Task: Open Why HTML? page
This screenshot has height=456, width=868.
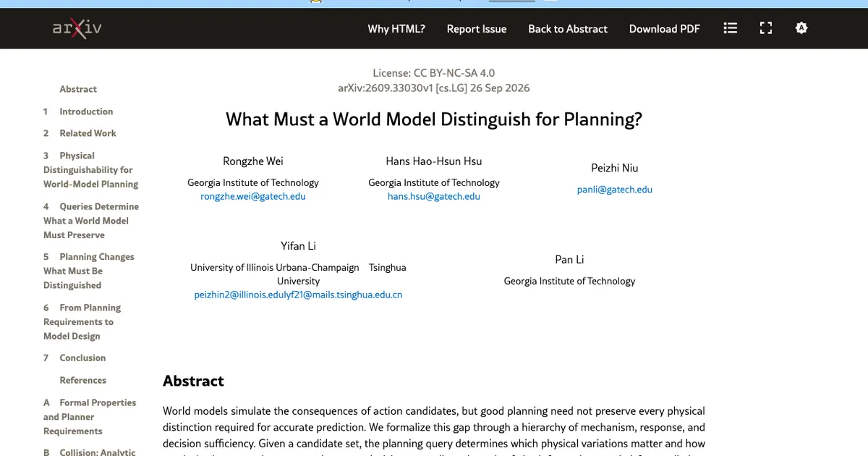Action: [x=396, y=29]
